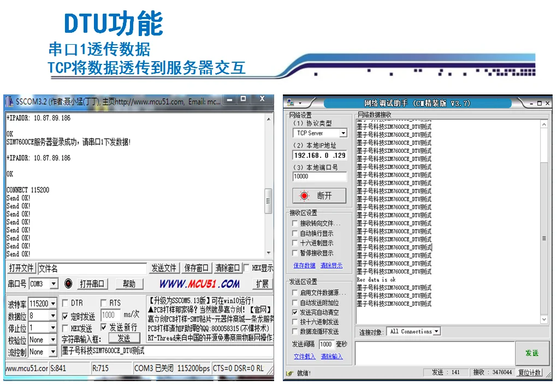Click the 复位计数 reset counter button
Viewport: 557px width, 392px height.
[530, 372]
